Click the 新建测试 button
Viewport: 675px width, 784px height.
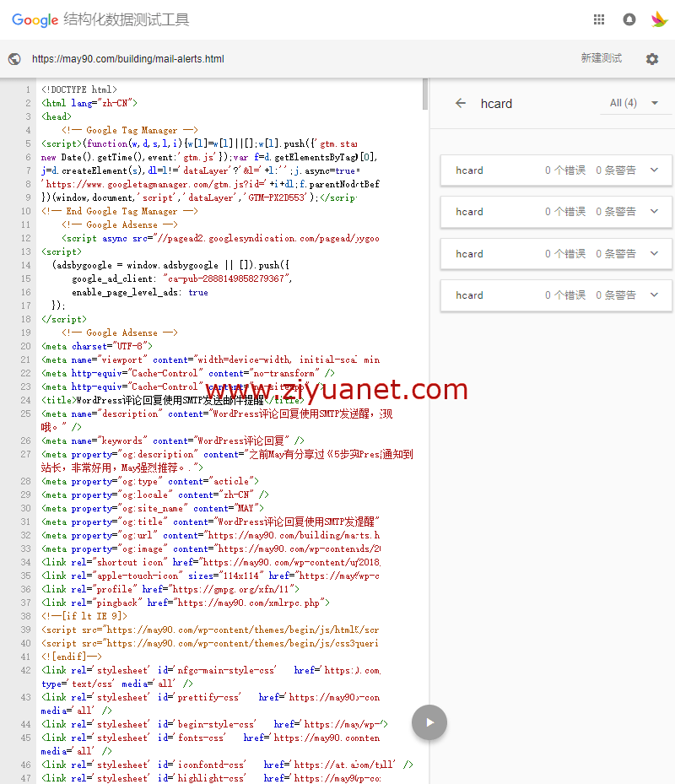[x=602, y=58]
